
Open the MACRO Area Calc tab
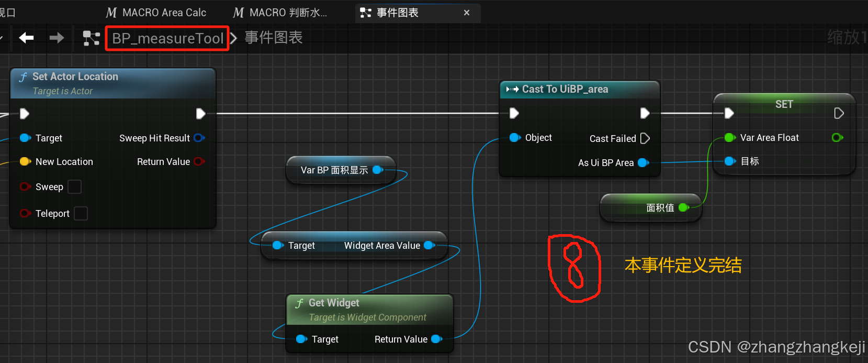click(x=156, y=13)
